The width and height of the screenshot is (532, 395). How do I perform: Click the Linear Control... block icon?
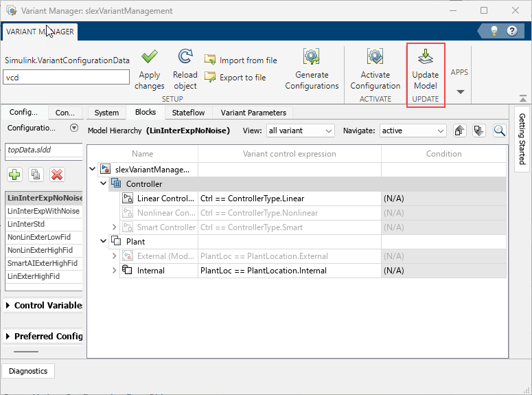[127, 198]
